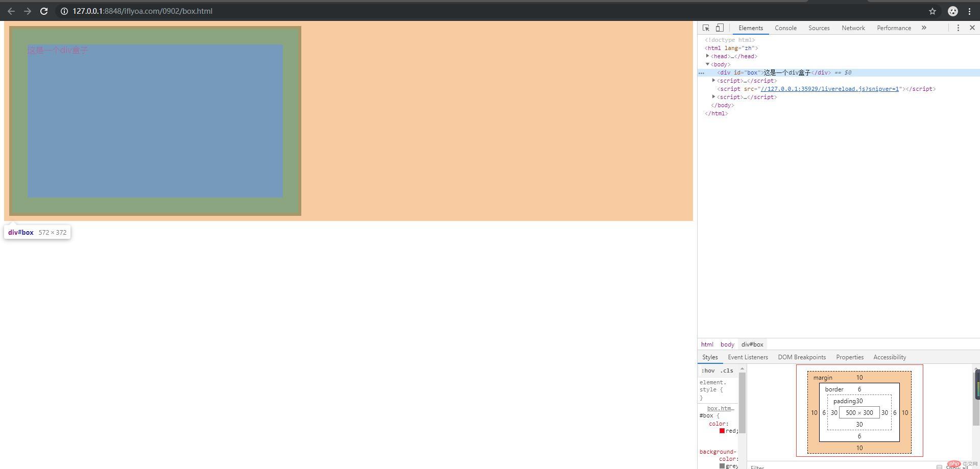This screenshot has height=469, width=980.
Task: Click the top border value 6
Action: point(859,389)
